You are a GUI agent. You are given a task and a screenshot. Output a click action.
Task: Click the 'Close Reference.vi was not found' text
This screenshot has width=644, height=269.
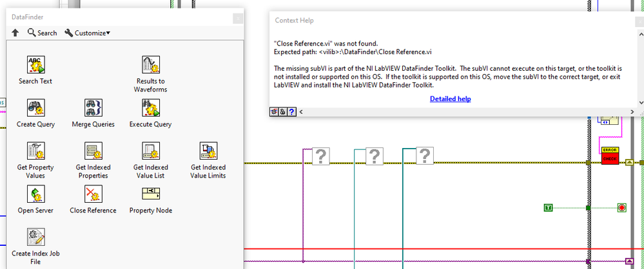326,44
